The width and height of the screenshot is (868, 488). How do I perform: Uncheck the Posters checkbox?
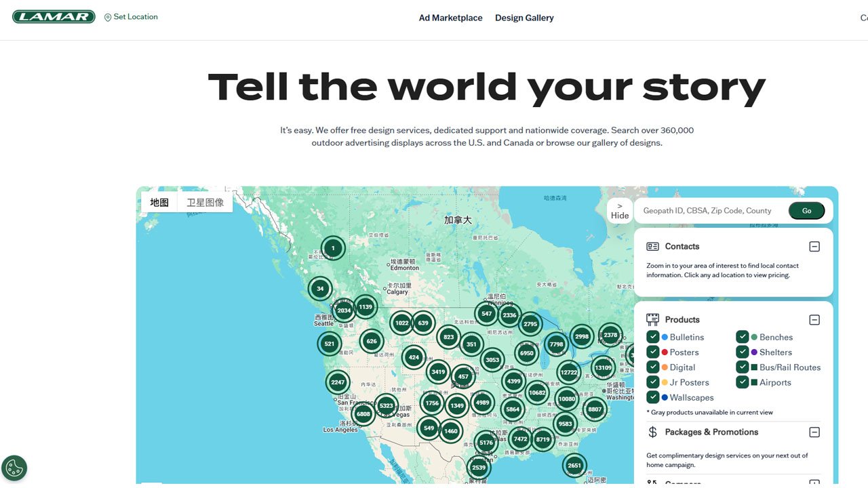tap(653, 352)
